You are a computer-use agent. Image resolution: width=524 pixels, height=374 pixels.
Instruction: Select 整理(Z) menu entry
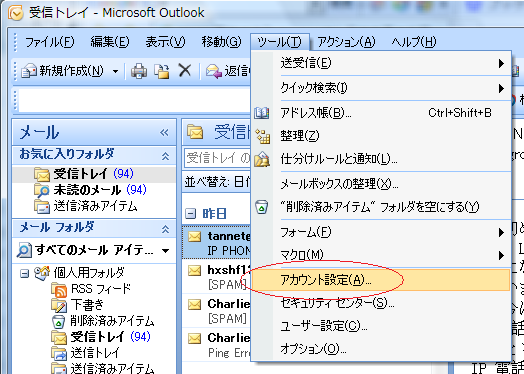[x=381, y=136]
